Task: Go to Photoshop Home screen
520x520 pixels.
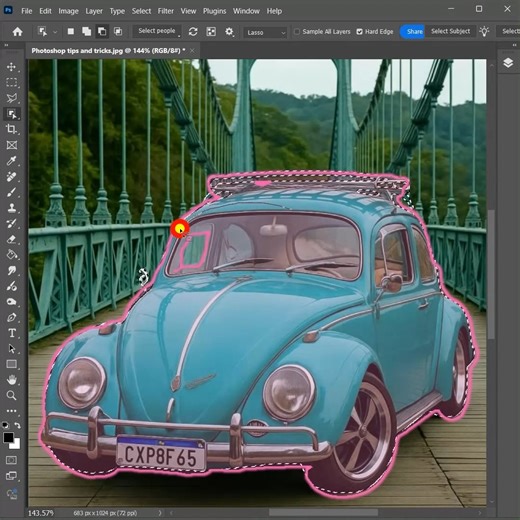Action: click(17, 32)
